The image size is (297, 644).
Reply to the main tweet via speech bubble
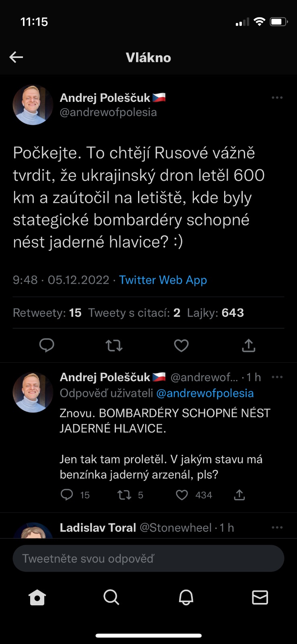click(47, 345)
